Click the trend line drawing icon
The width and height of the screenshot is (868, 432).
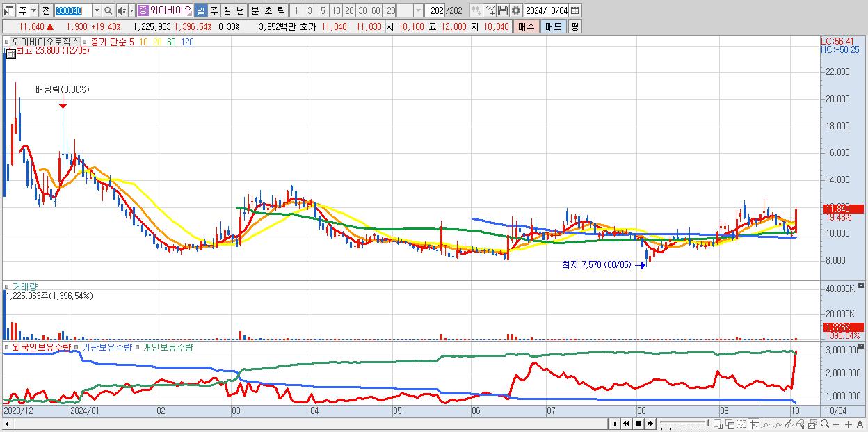789,424
